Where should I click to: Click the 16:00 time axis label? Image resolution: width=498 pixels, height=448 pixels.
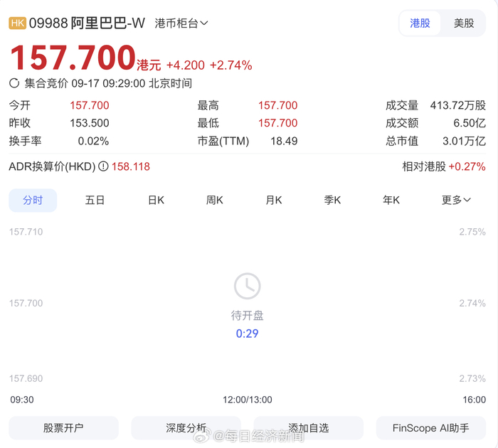tap(475, 400)
